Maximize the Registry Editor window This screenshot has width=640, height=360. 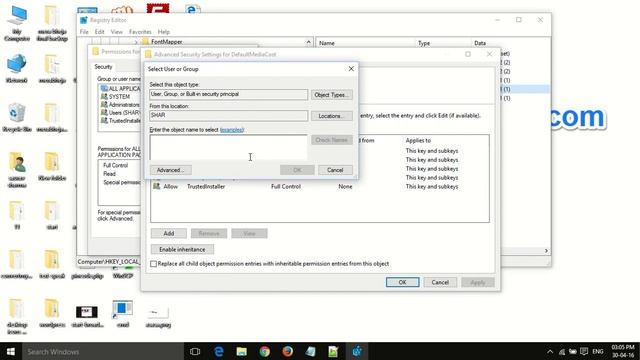point(519,20)
